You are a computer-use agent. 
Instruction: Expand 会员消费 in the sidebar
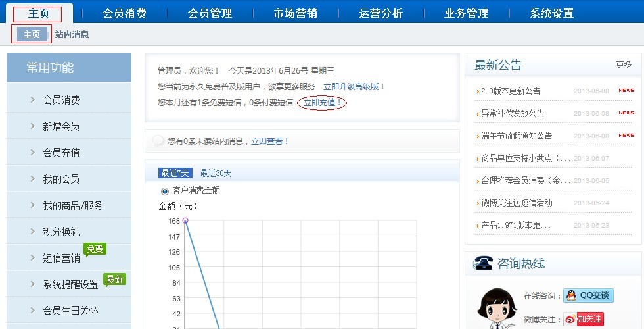pos(61,100)
